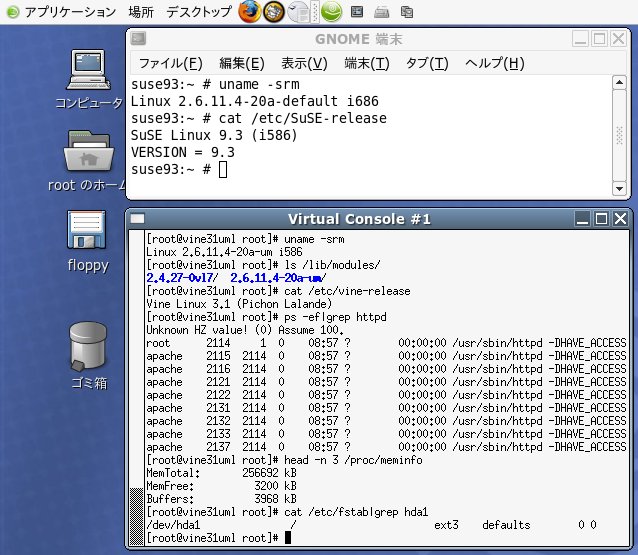Click 'Linux 2.6.11.4-20a-um i586' in Virtual Console

pos(224,252)
